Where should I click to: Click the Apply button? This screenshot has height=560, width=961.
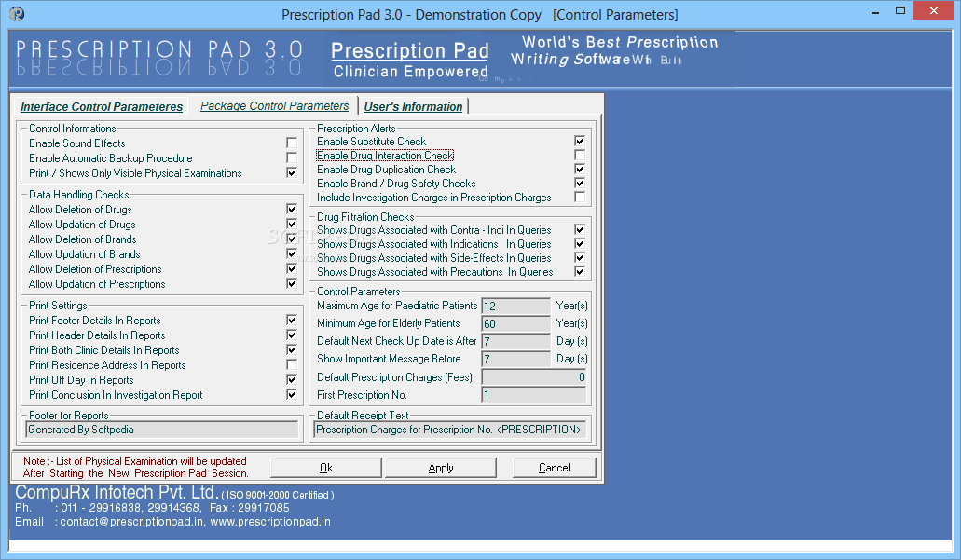[441, 468]
